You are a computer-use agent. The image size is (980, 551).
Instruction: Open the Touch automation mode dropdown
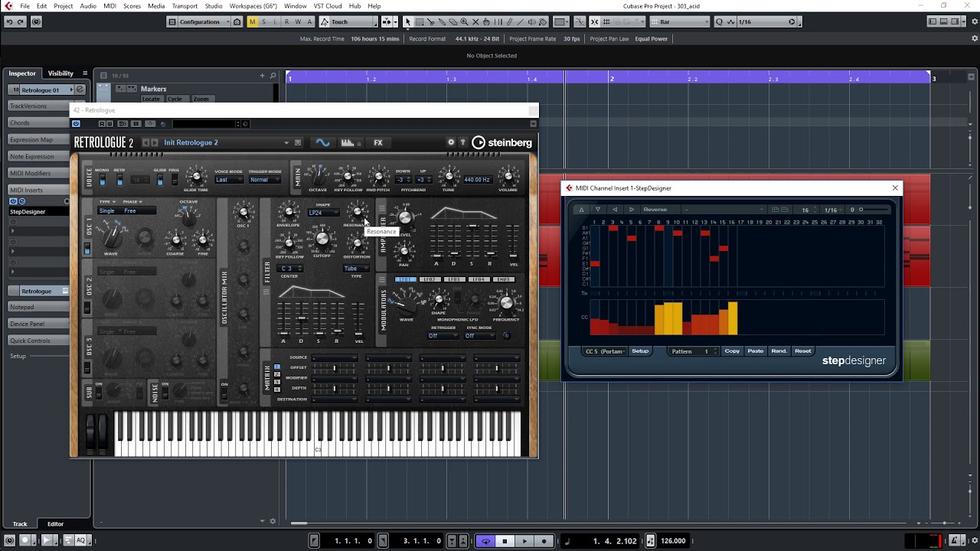point(349,21)
